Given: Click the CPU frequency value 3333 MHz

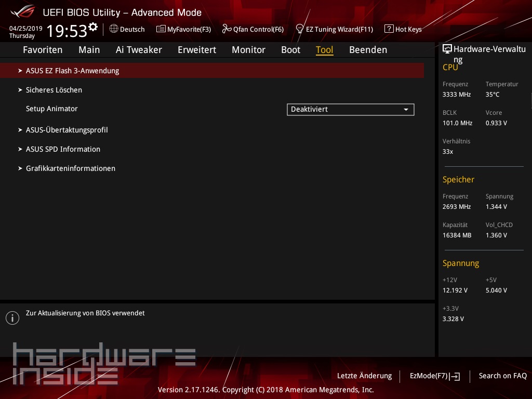Looking at the screenshot, I should click(x=457, y=95).
